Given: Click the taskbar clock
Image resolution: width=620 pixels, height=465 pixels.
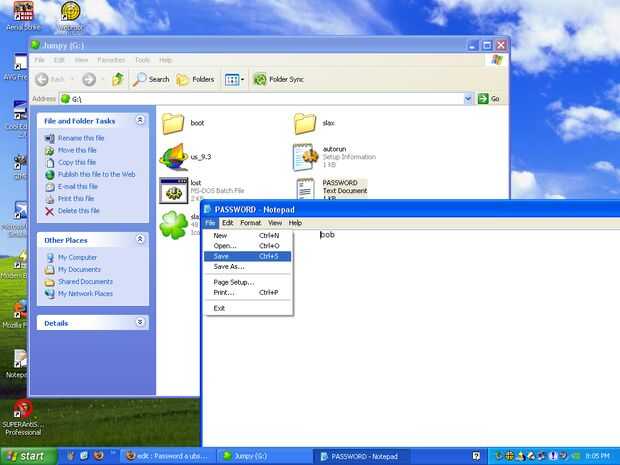Looking at the screenshot, I should pyautogui.click(x=597, y=456).
